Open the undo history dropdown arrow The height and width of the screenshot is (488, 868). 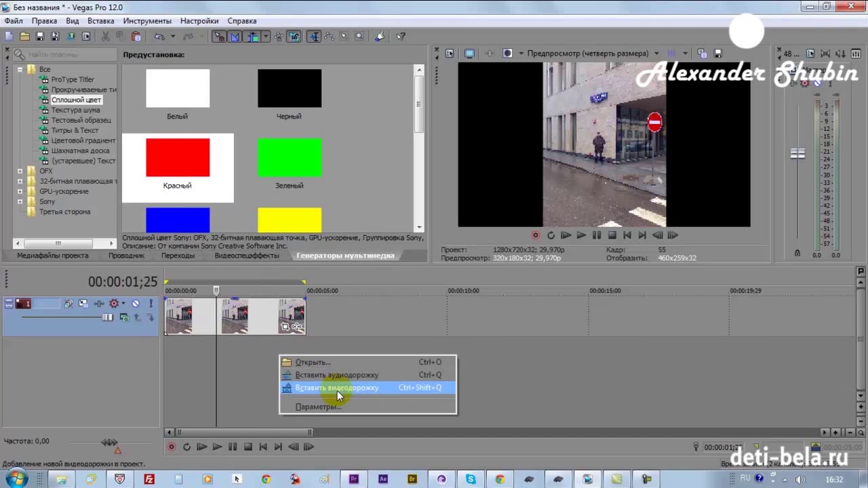click(x=173, y=37)
